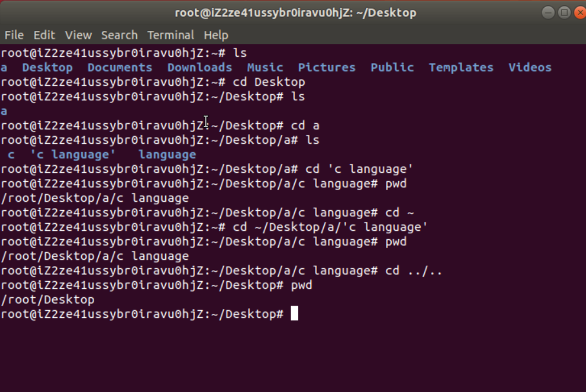Click the 'Templates' directory name in ls output

pos(461,68)
